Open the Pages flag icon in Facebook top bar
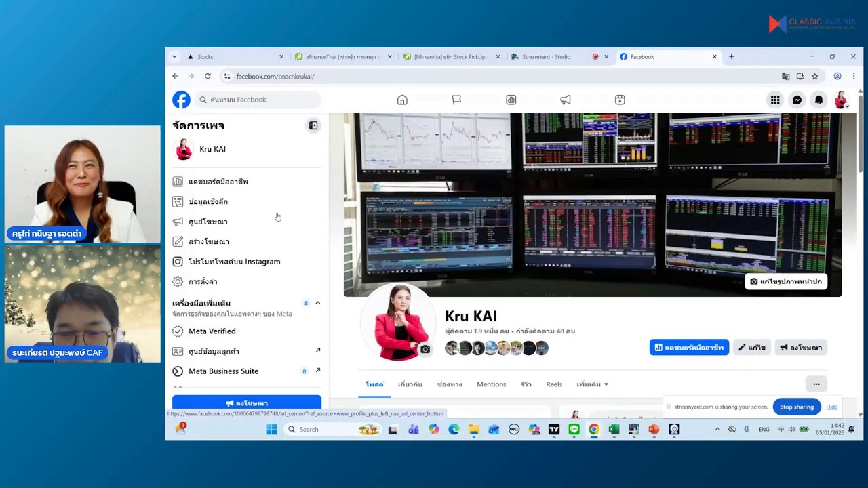 (456, 100)
